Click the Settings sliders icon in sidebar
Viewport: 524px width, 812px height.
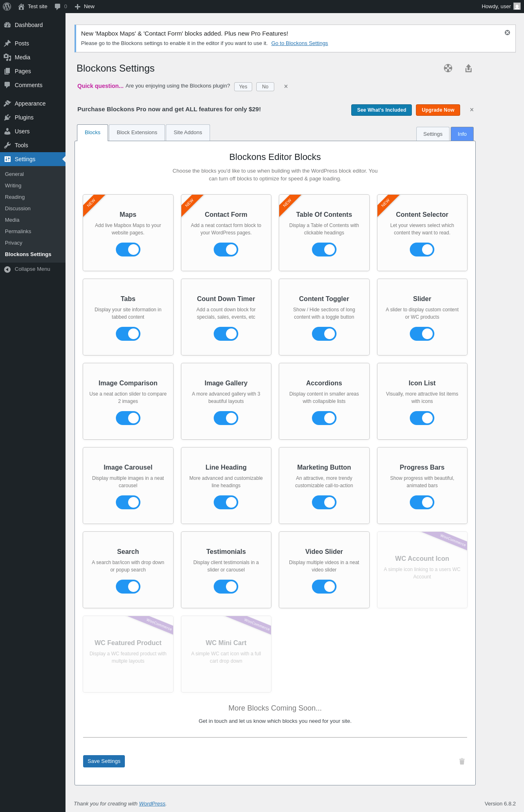7,159
